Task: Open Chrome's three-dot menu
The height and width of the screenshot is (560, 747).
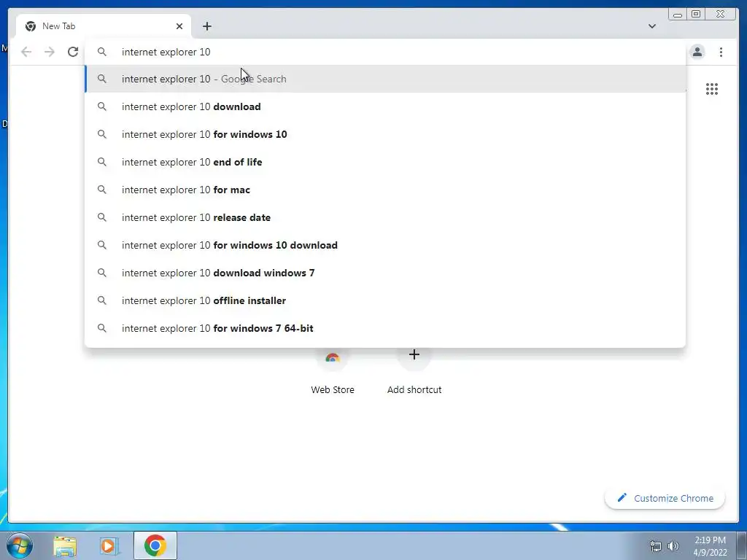Action: point(721,52)
